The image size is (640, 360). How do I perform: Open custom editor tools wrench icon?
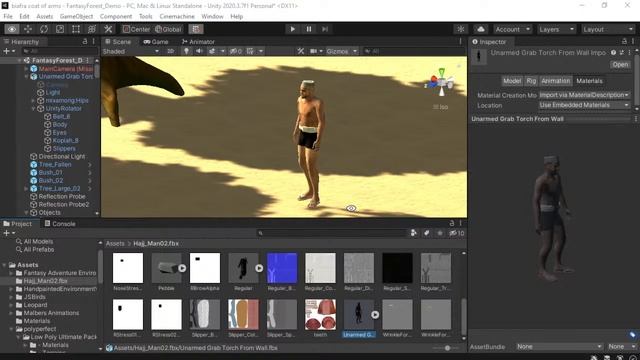pyautogui.click(x=108, y=29)
